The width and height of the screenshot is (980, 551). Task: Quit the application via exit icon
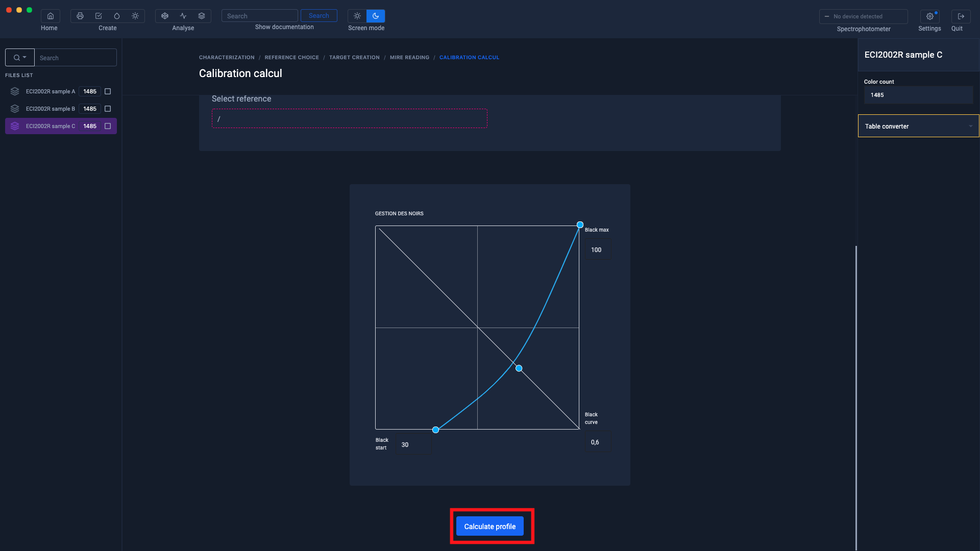point(961,16)
